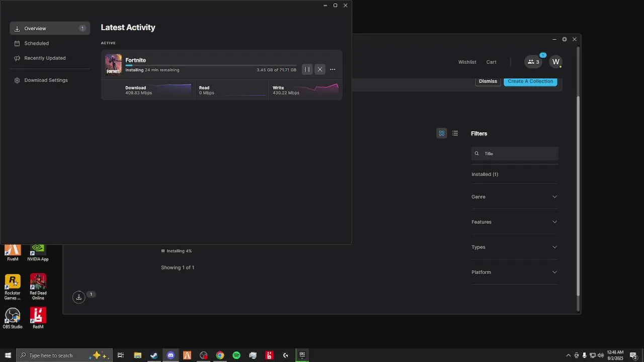
Task: Open downloads icon in Epic launcher sidebar
Action: coord(79,297)
